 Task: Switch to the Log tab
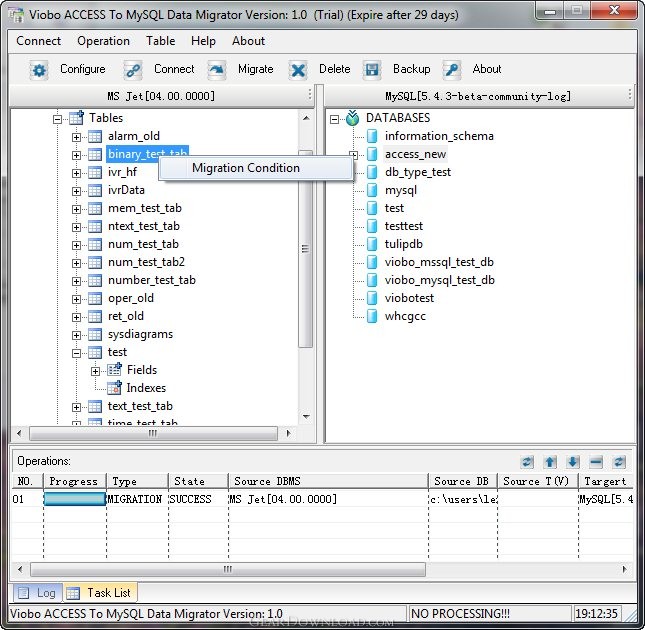38,593
